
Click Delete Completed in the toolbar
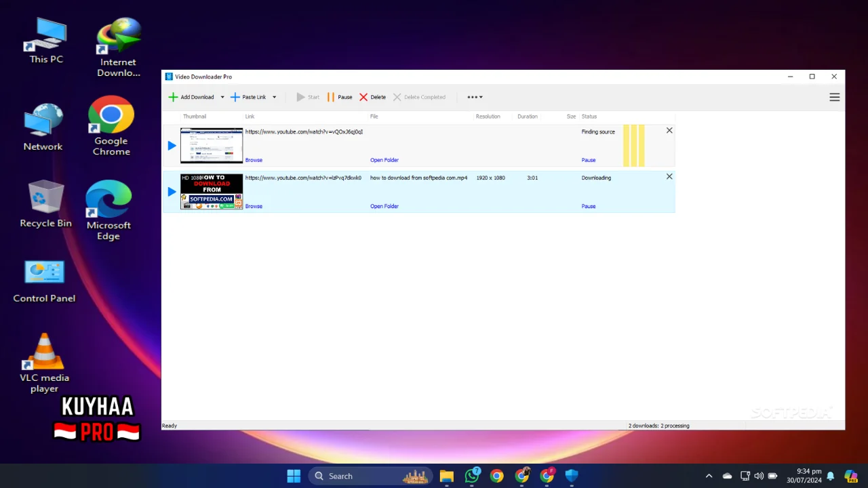point(419,97)
